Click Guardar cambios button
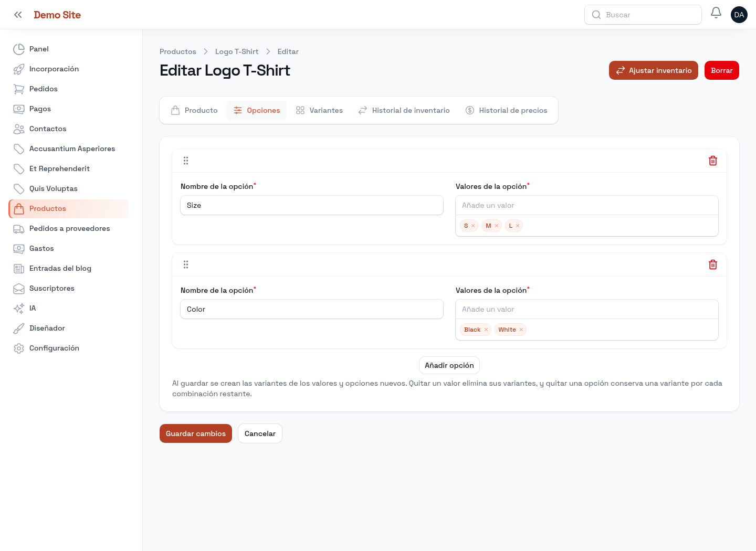Screen dimensions: 756x551 196,433
